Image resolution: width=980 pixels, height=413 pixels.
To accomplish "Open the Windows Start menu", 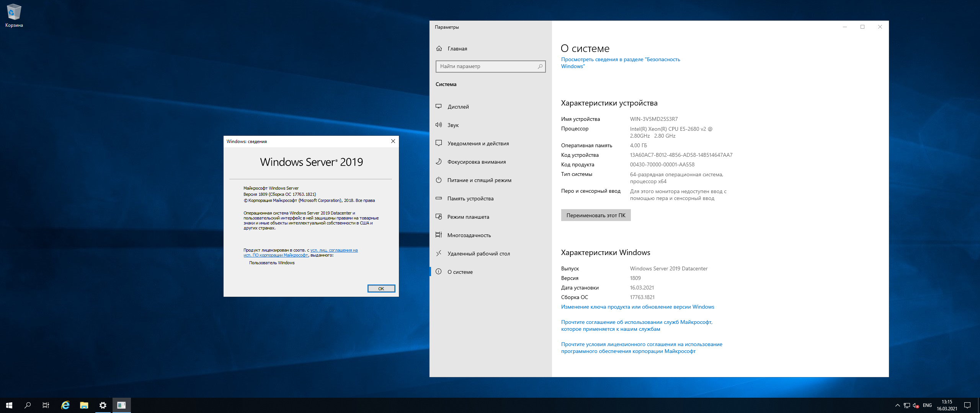I will (9, 405).
